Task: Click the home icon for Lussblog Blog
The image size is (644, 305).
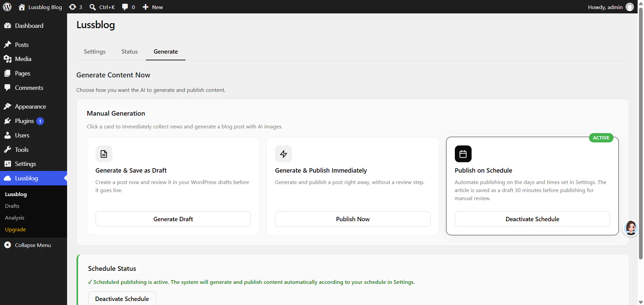Action: [x=22, y=7]
